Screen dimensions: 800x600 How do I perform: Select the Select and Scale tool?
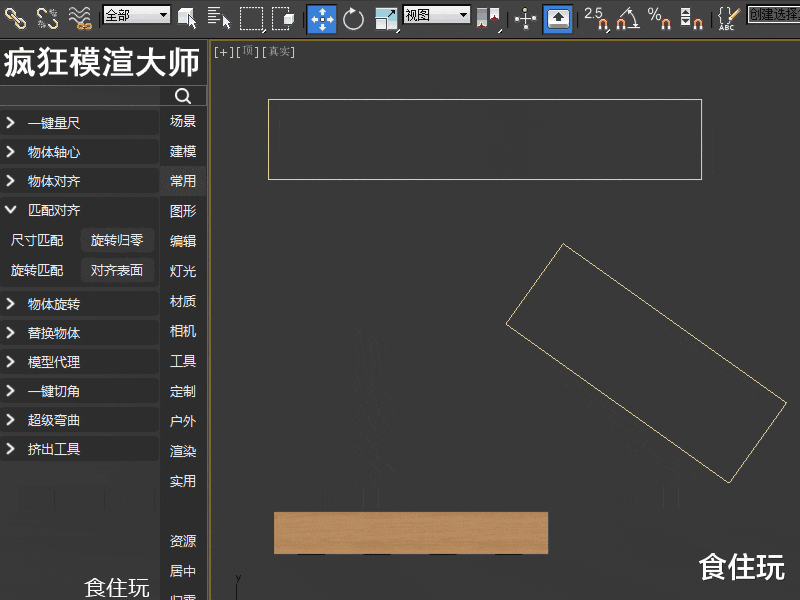click(x=387, y=18)
